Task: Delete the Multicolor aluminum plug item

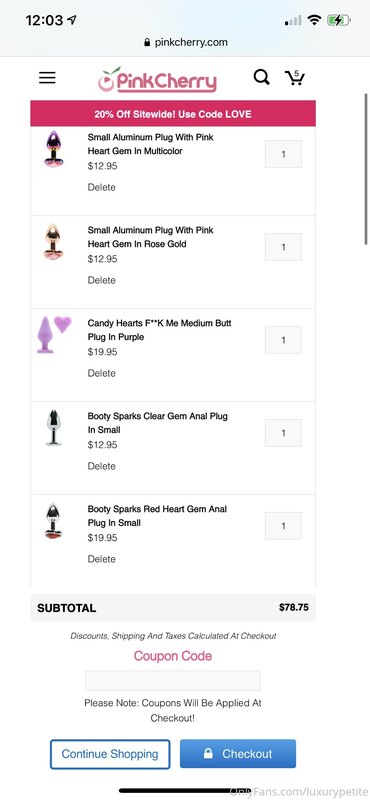Action: pos(102,187)
